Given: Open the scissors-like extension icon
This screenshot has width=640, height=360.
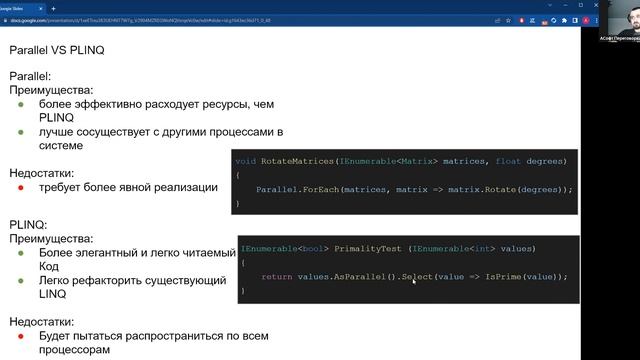Looking at the screenshot, I should pyautogui.click(x=532, y=20).
